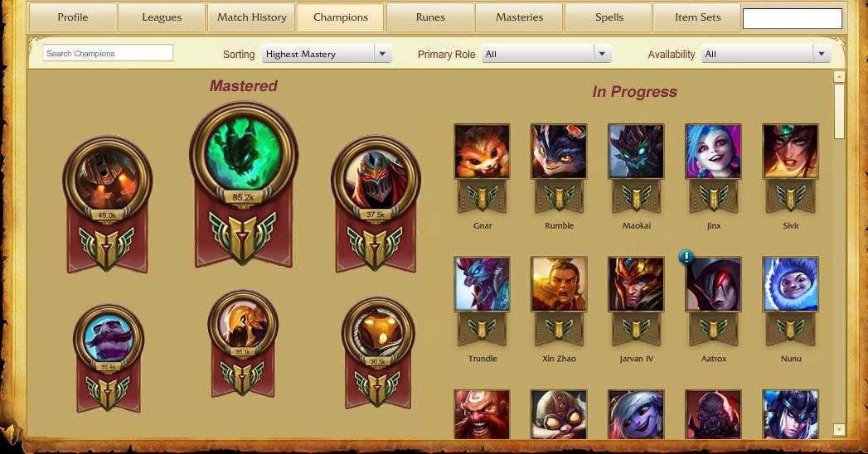Open the Sorting Highest Mastery dropdown

[x=327, y=54]
